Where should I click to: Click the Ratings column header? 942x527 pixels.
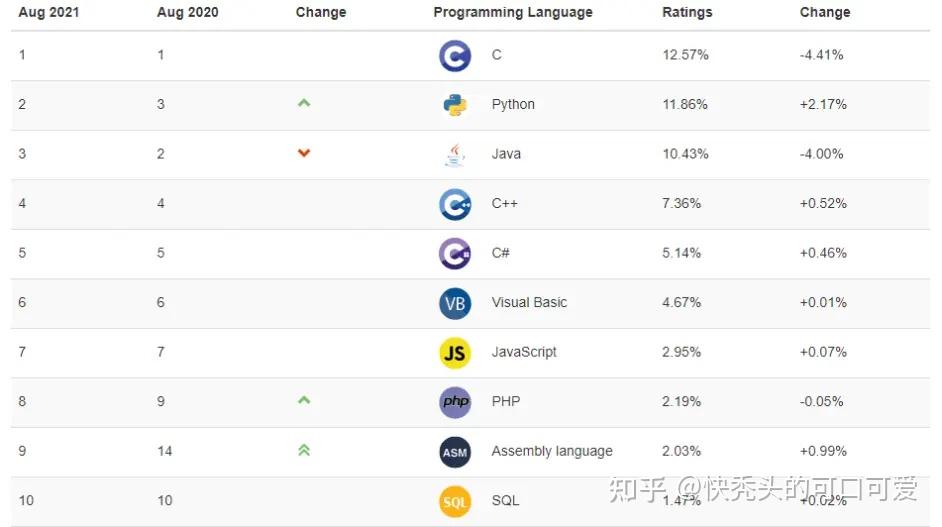688,13
